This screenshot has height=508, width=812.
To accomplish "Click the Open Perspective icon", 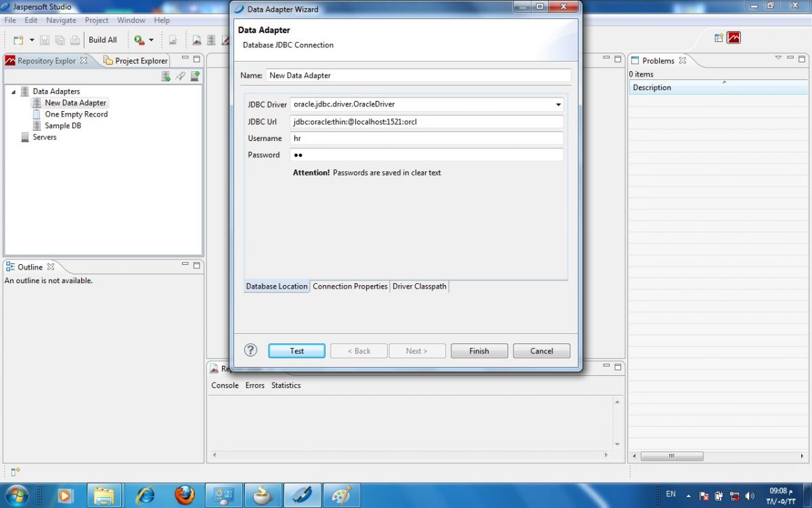I will [719, 38].
